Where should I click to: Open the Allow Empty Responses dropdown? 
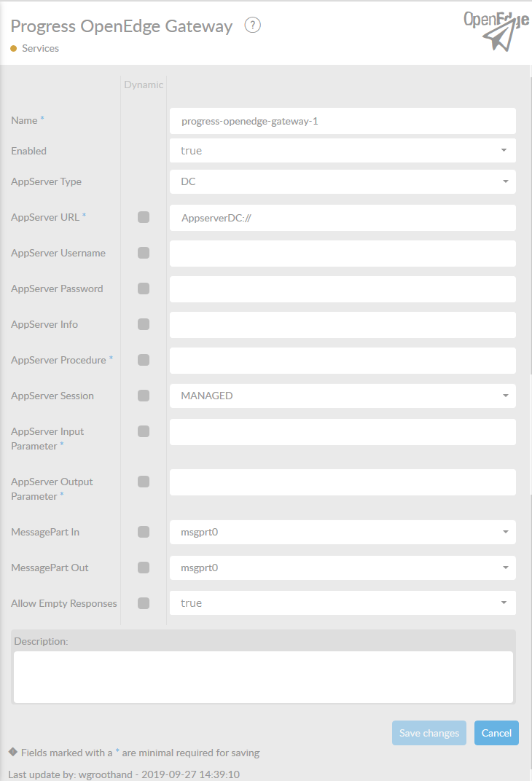[343, 603]
